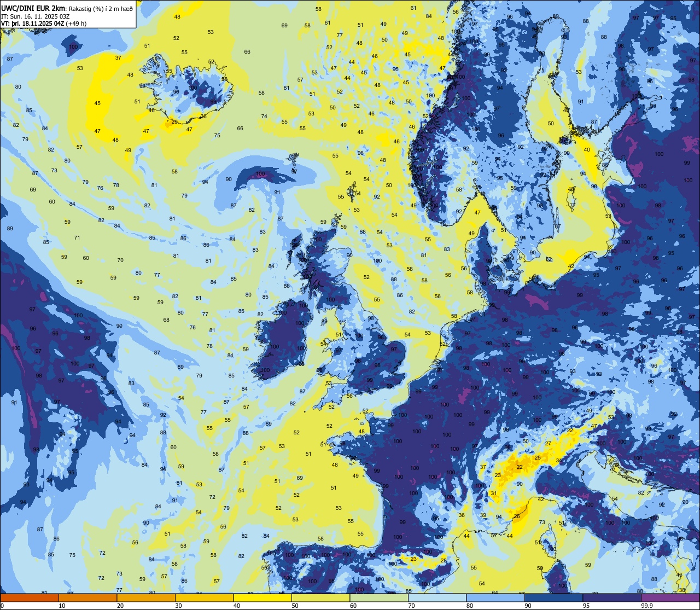Pick the light green 60–70 legend swatch
Image resolution: width=700 pixels, height=610 pixels.
(x=379, y=598)
